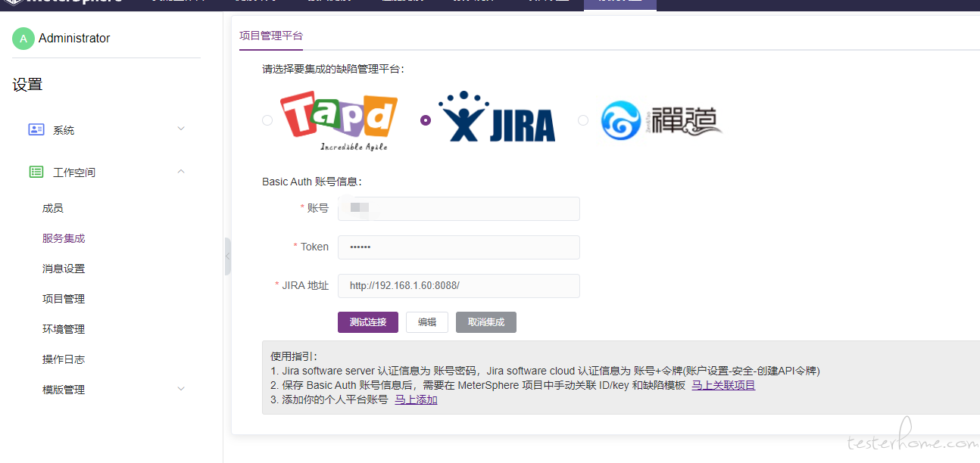Image resolution: width=980 pixels, height=463 pixels.
Task: Click the 测试连接 button
Action: 368,322
